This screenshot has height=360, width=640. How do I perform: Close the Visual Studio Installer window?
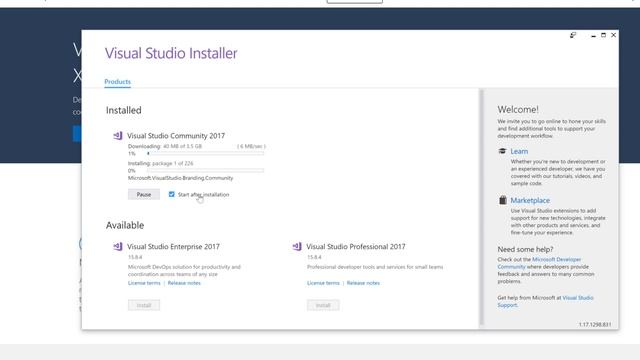(x=613, y=36)
